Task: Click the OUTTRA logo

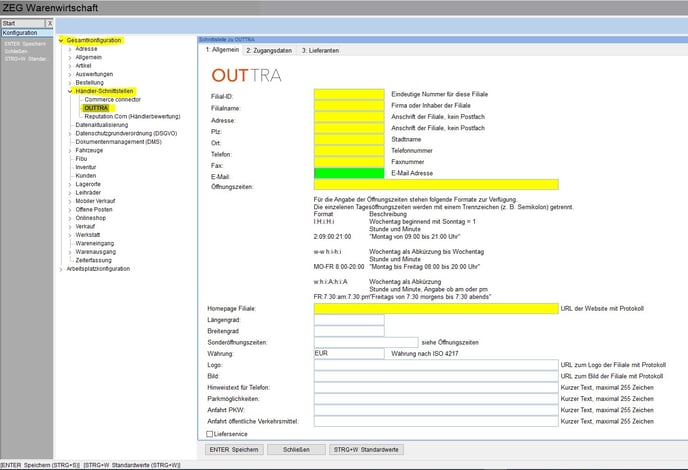Action: pos(247,75)
